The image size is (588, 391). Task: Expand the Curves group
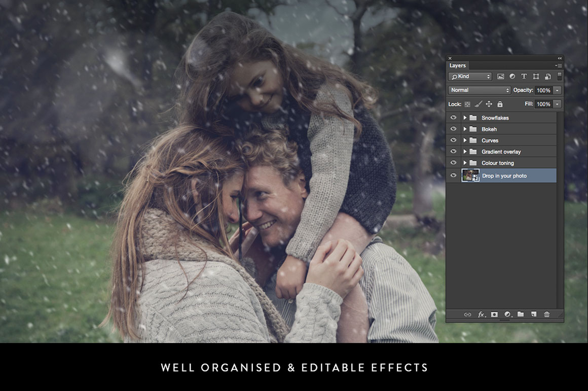465,140
